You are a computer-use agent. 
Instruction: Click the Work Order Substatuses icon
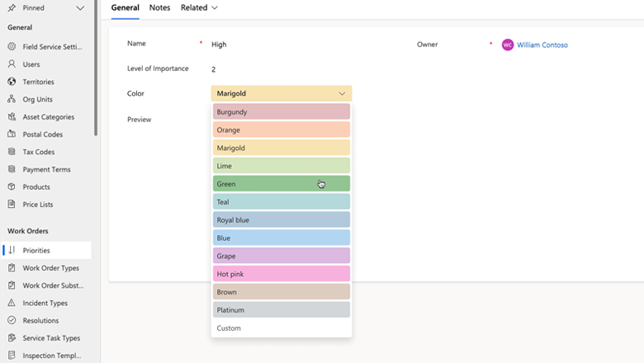pos(12,285)
